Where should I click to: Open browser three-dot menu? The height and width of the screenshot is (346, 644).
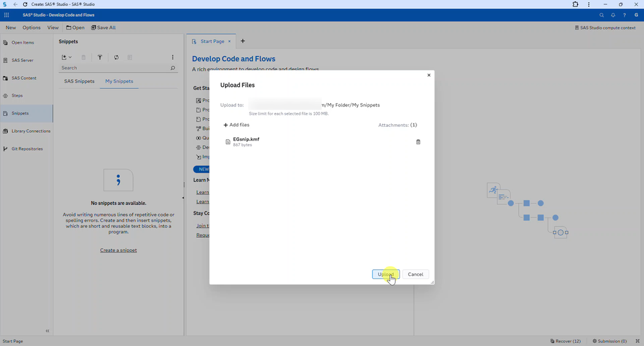(589, 4)
